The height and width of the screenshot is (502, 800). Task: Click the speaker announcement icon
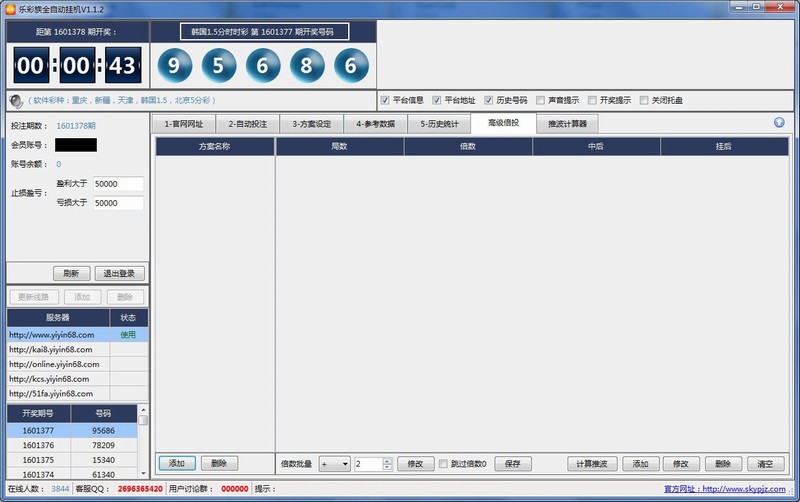(x=16, y=101)
